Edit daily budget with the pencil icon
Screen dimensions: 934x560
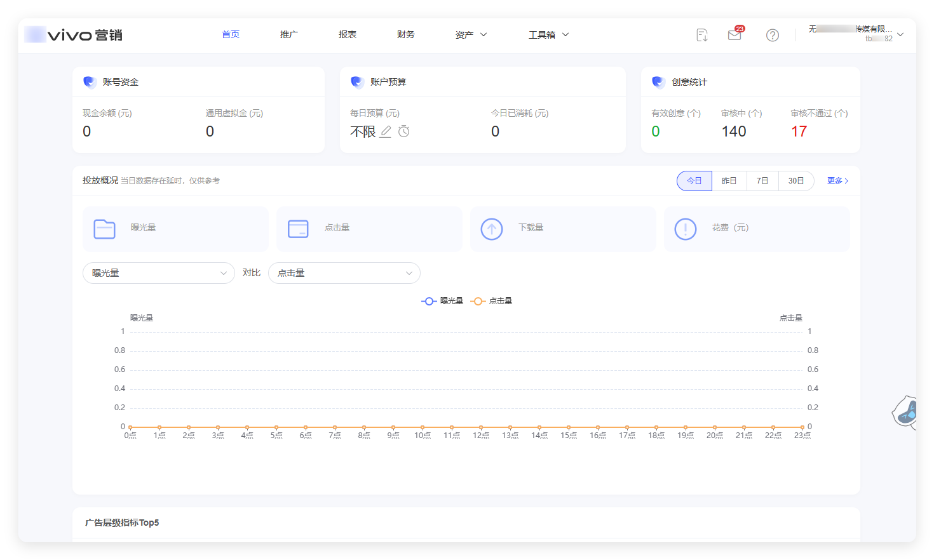(x=386, y=131)
